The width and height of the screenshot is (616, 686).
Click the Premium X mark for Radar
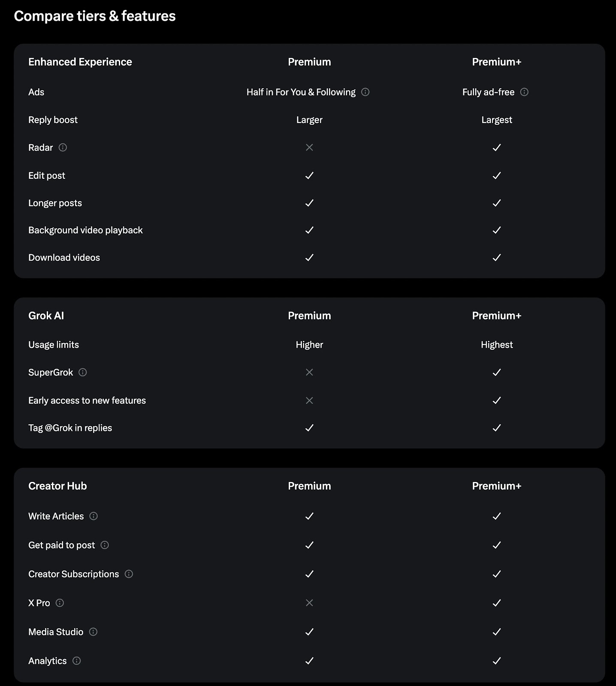(309, 147)
